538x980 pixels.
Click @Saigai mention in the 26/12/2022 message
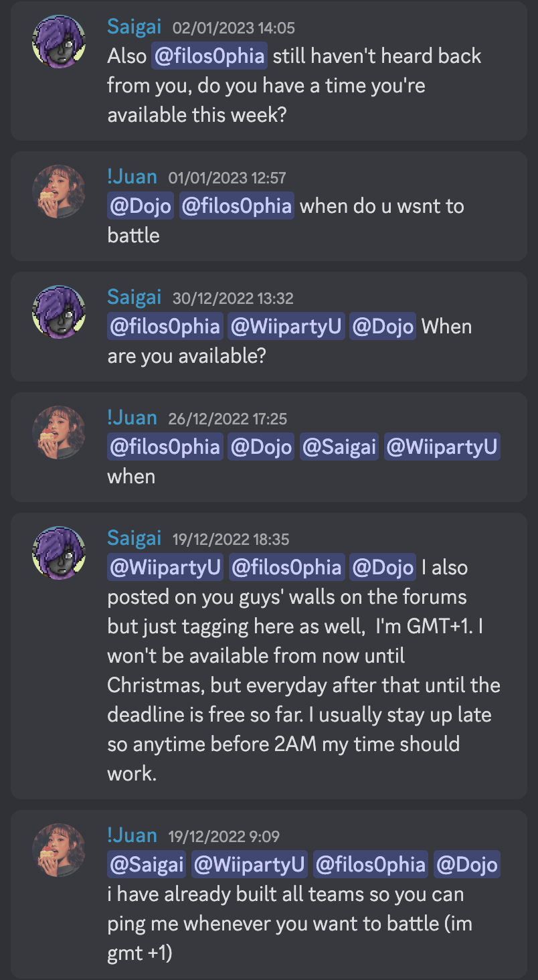point(339,447)
